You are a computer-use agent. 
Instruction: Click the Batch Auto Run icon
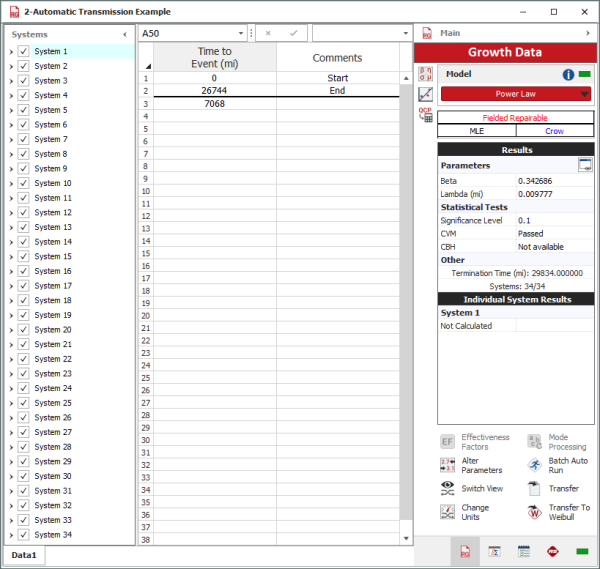534,466
